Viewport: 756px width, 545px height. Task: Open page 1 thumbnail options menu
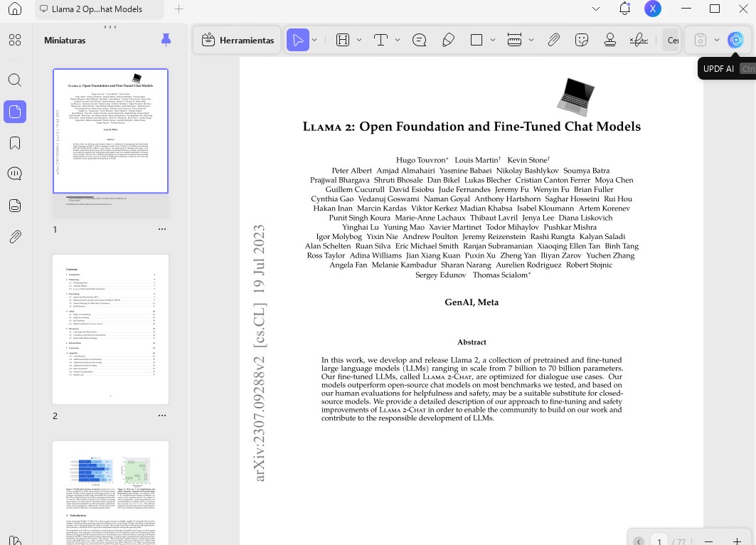click(x=162, y=229)
